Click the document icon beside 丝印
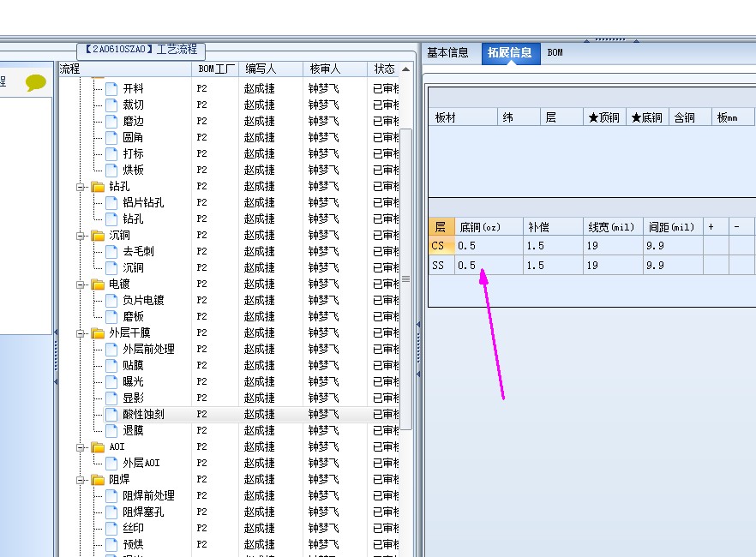756x557 pixels. [x=111, y=529]
